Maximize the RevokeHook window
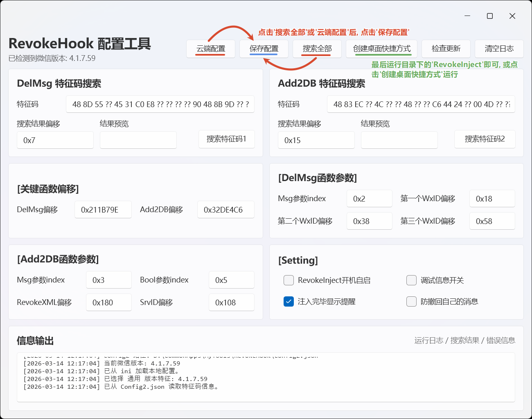 490,16
